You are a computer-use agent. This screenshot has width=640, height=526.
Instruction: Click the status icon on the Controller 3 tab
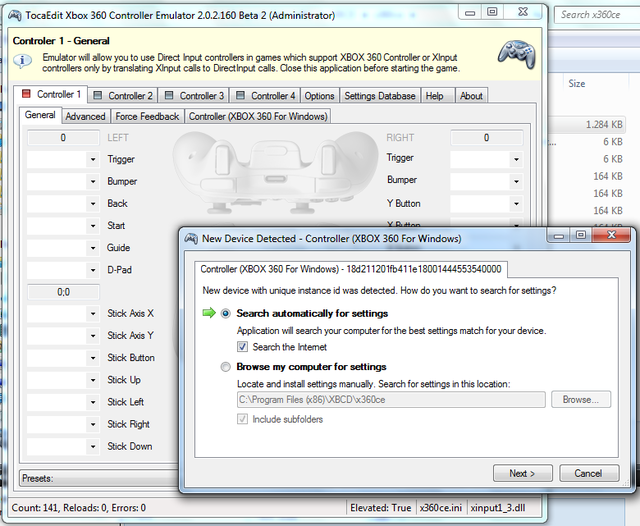(x=169, y=95)
